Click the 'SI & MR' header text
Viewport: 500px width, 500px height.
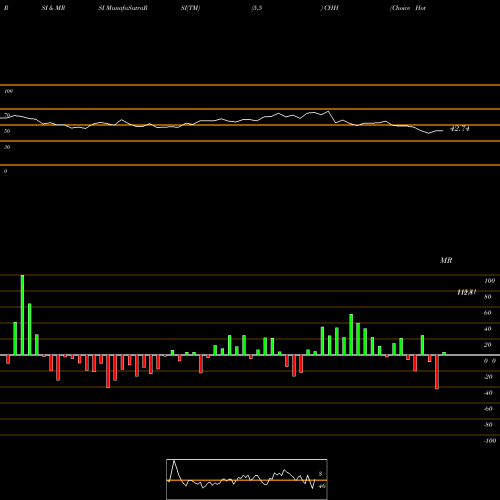pyautogui.click(x=53, y=8)
